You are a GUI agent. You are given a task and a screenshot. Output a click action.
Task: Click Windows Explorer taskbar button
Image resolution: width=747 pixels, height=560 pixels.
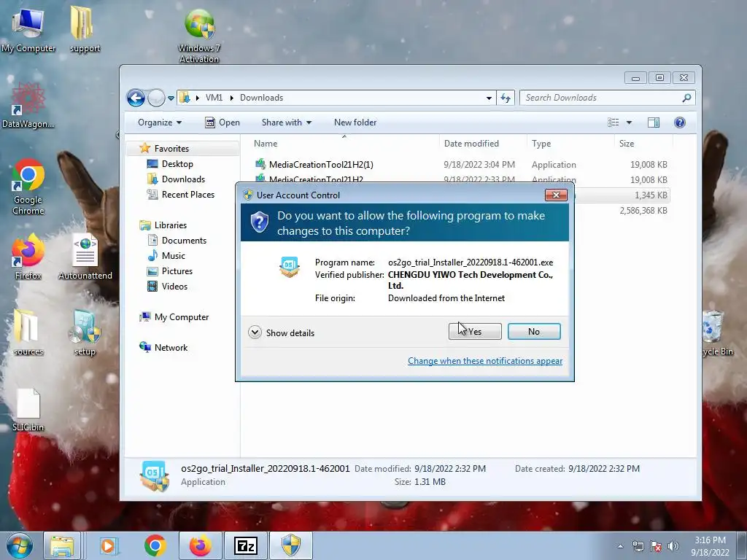pyautogui.click(x=62, y=545)
